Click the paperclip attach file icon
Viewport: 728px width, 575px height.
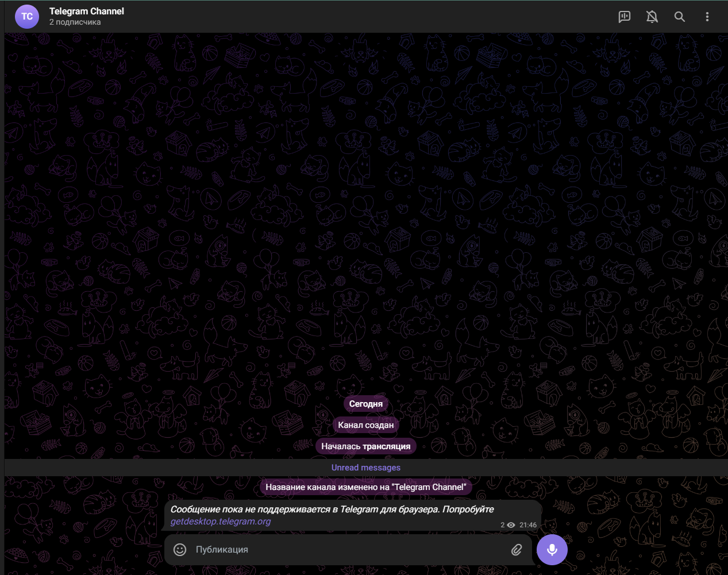[x=517, y=550]
